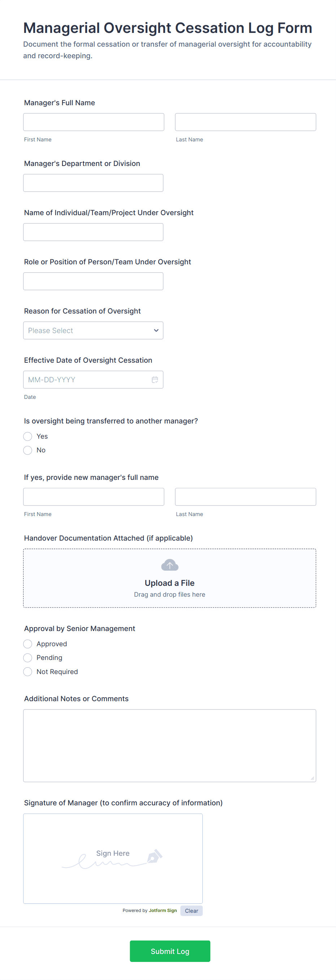Click the pen icon in signature box

[154, 856]
